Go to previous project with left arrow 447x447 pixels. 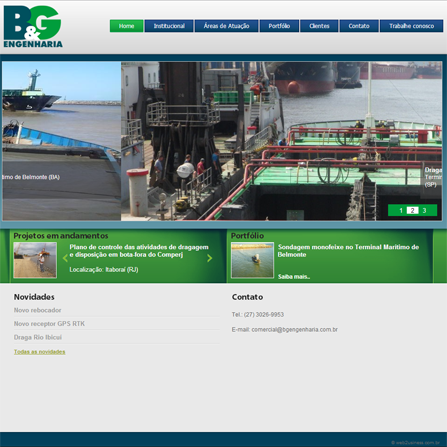65,258
